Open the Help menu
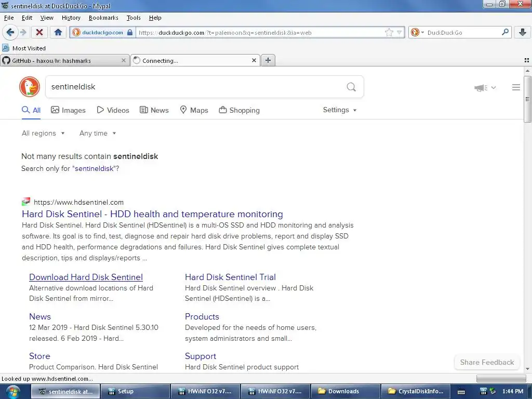This screenshot has height=399, width=532. pyautogui.click(x=155, y=18)
